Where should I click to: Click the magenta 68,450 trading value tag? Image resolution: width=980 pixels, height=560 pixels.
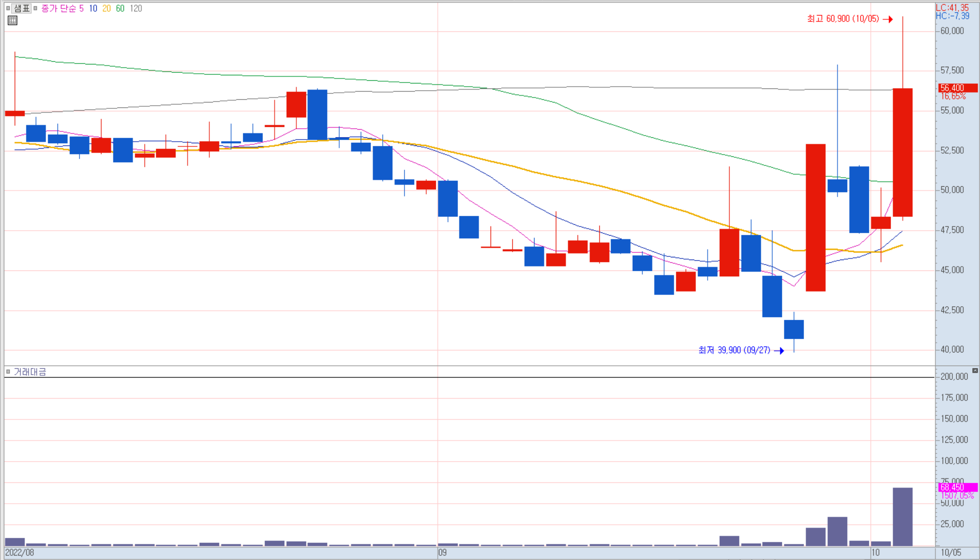pyautogui.click(x=957, y=487)
